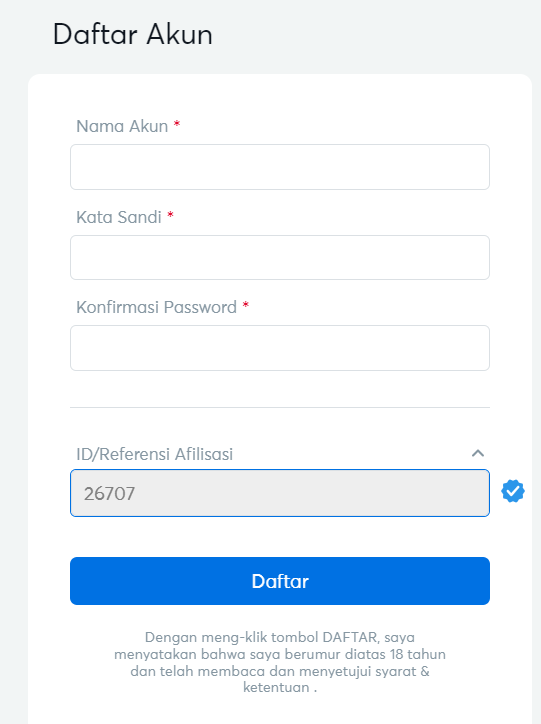Submit the form with Daftar button
This screenshot has width=541, height=724.
coord(280,581)
